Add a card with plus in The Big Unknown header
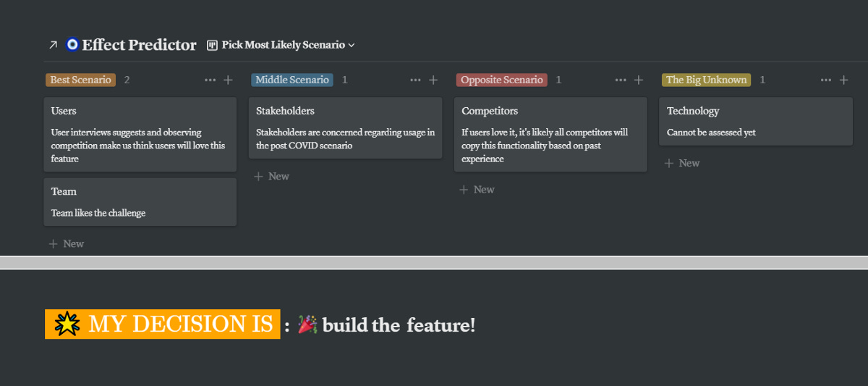The image size is (868, 386). [x=844, y=80]
